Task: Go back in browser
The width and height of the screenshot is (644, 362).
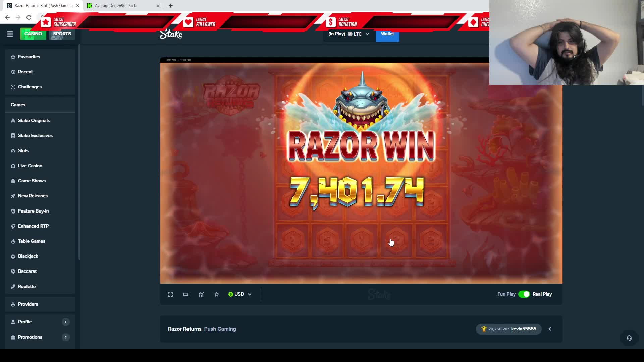Action: [7, 17]
